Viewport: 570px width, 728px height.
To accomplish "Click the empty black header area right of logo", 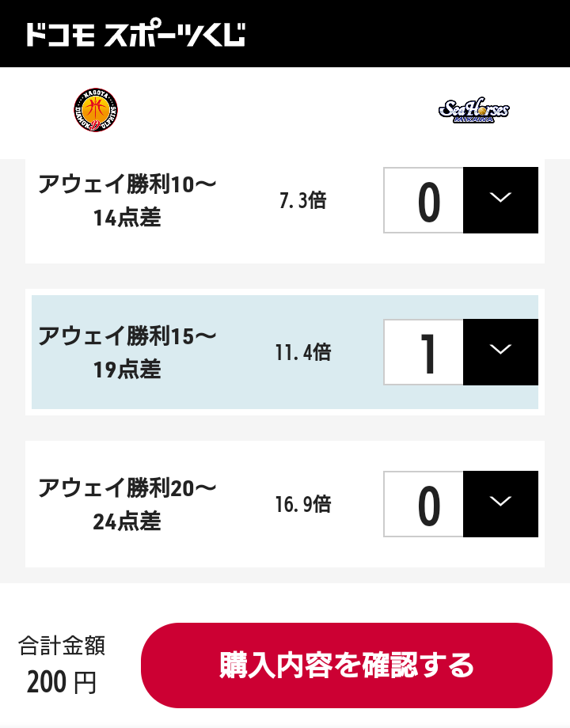I will click(x=412, y=35).
